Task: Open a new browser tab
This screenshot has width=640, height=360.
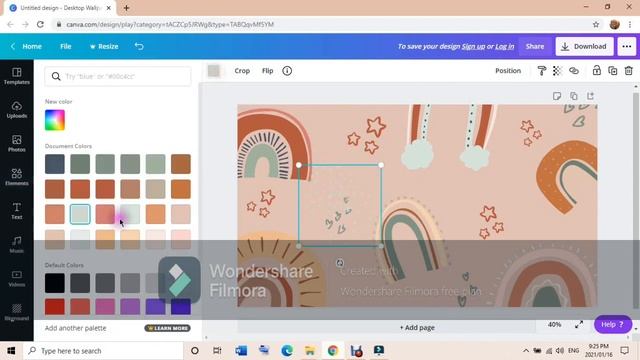Action: [x=127, y=8]
